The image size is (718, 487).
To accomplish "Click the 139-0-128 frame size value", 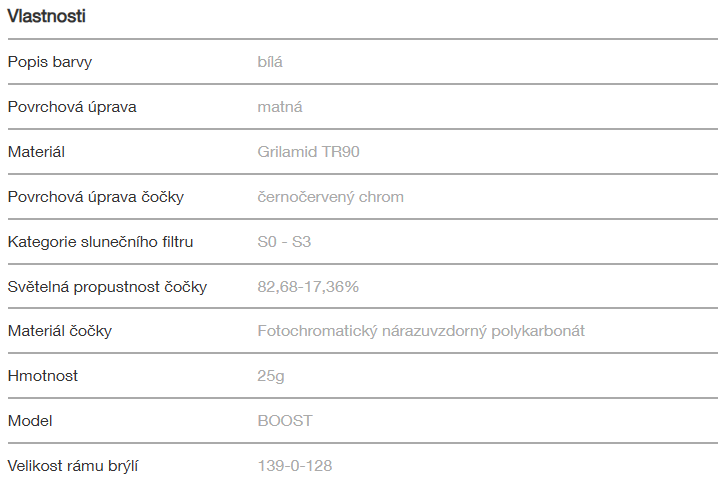I will 295,466.
